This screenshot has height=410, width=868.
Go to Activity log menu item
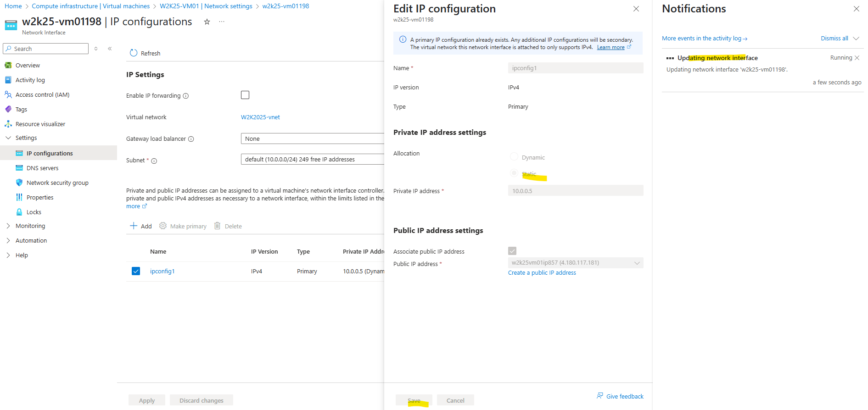tap(30, 80)
